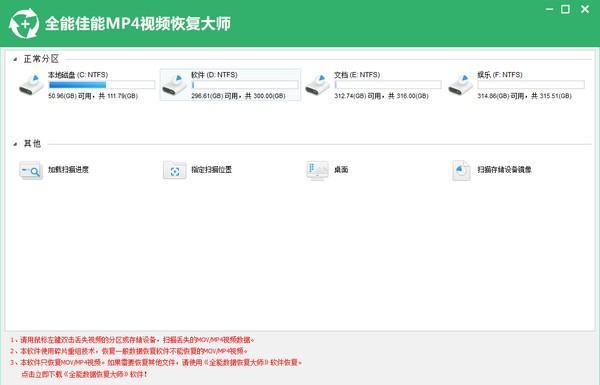Select the 文档 (E: NTFS) drive icon
The height and width of the screenshot is (385, 600).
click(318, 85)
